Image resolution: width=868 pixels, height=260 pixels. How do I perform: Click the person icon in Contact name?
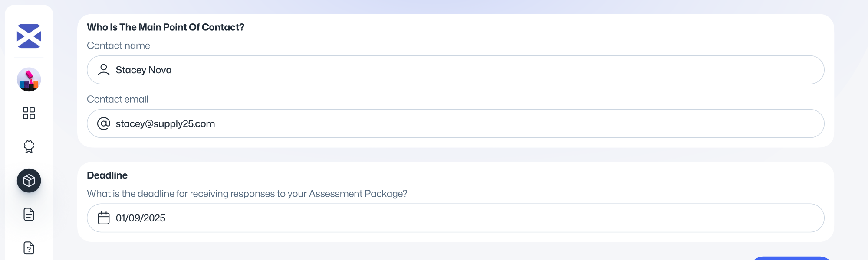pos(104,70)
